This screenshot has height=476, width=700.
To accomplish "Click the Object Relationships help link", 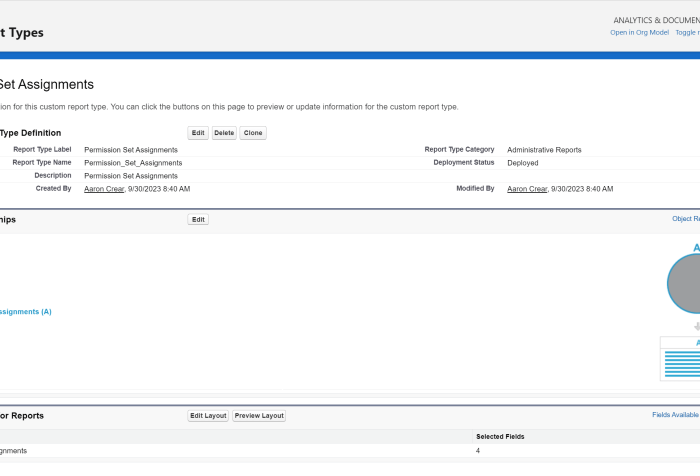I will (685, 218).
